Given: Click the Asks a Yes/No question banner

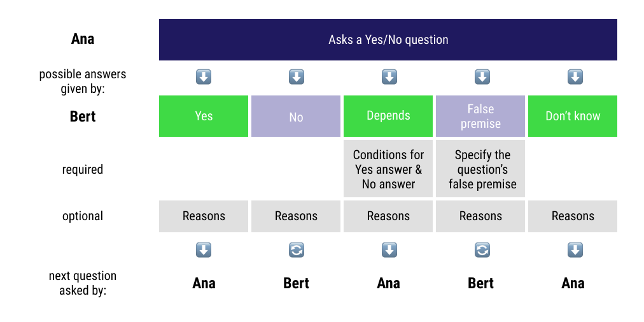Looking at the screenshot, I should [388, 39].
